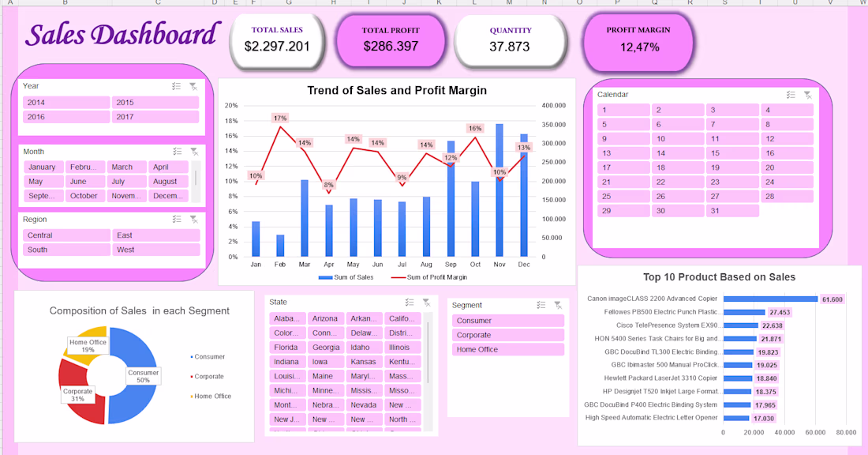
Task: Click the Sales Dashboard heading
Action: tap(123, 34)
